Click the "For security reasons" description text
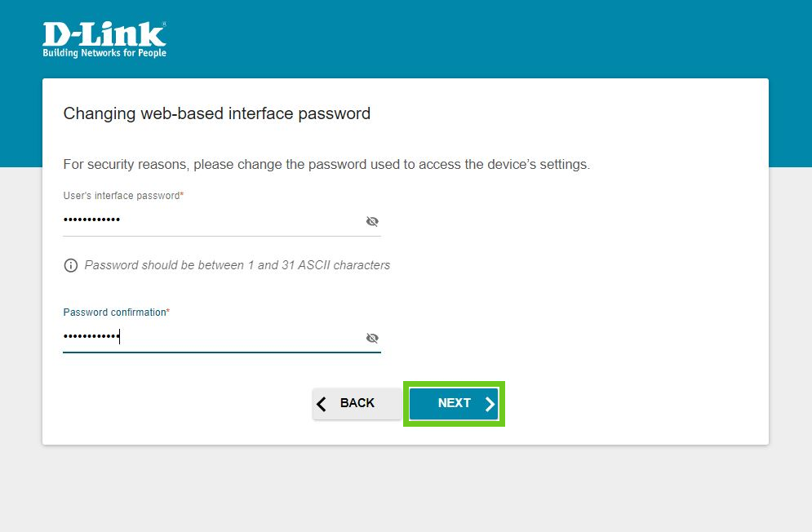 (x=326, y=164)
